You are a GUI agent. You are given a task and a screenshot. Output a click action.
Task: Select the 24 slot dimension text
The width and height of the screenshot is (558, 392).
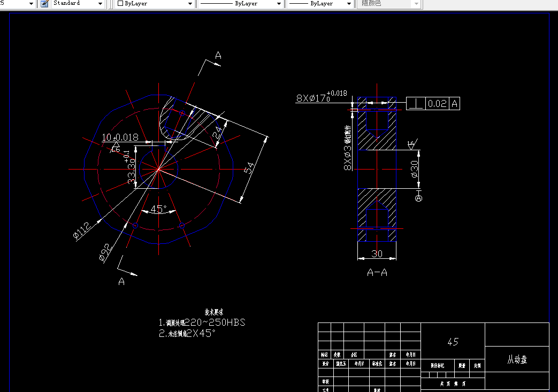click(217, 133)
